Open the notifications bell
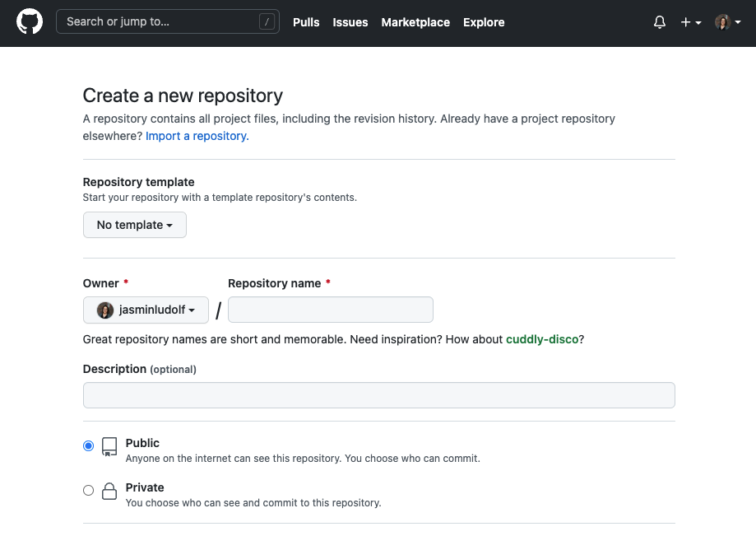This screenshot has height=536, width=756. click(659, 22)
